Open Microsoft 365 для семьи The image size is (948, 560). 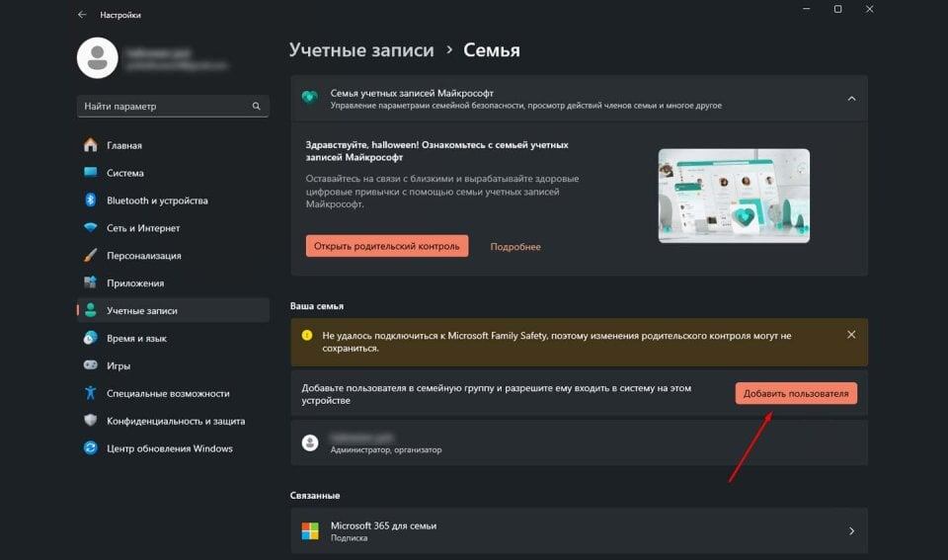tap(580, 531)
